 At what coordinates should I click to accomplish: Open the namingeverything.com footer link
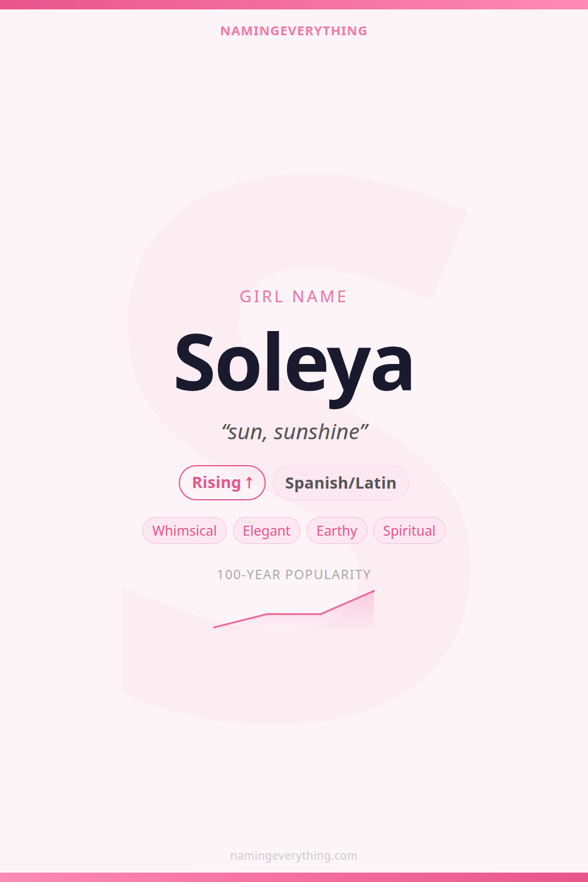[x=293, y=856]
